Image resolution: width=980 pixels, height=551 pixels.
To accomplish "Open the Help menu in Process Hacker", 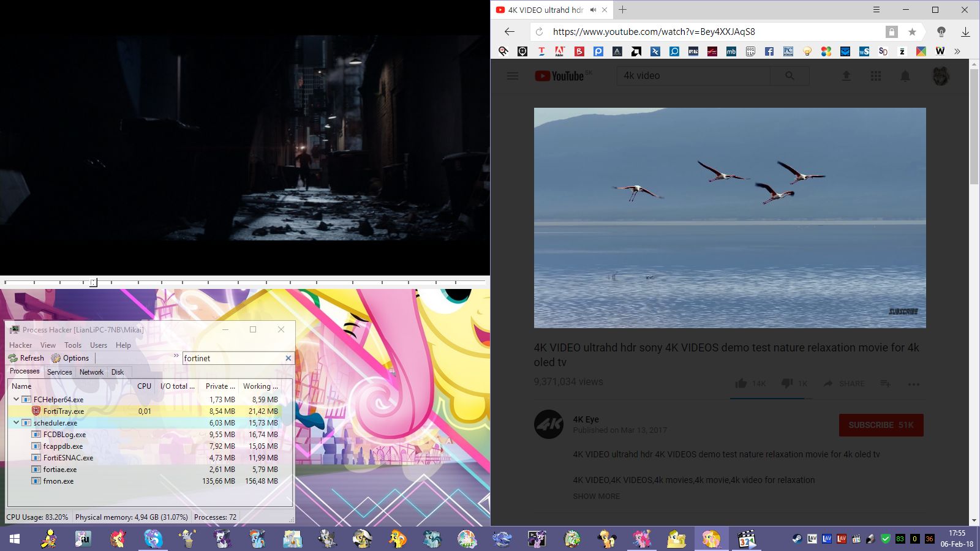I will [x=123, y=345].
